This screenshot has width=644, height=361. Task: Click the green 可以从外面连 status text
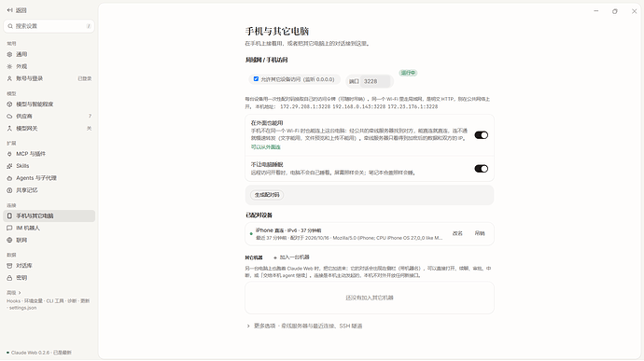point(266,147)
